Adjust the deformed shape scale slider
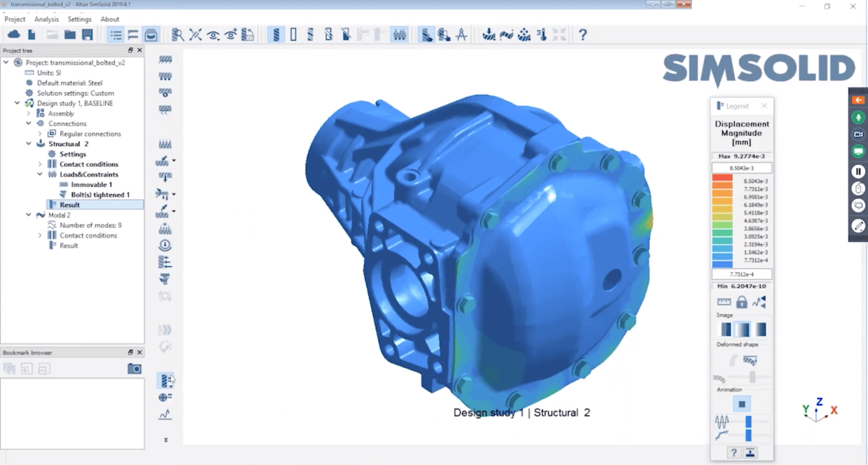The height and width of the screenshot is (465, 868). click(752, 377)
